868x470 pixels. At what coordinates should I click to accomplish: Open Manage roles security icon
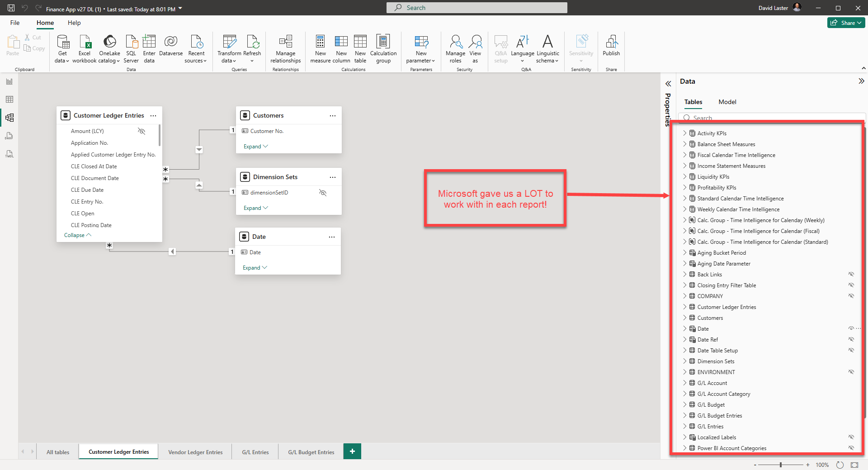point(455,42)
